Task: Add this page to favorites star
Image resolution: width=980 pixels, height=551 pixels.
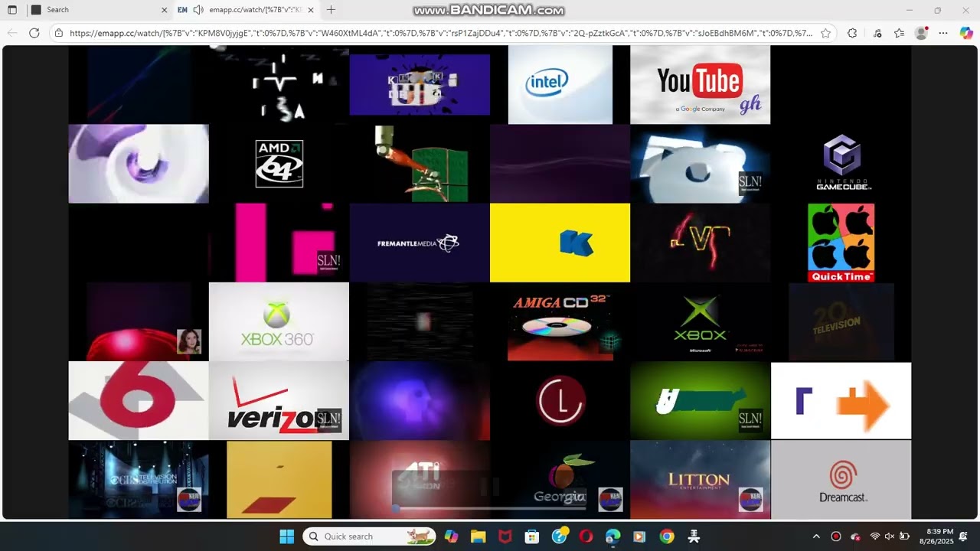Action: coord(825,33)
